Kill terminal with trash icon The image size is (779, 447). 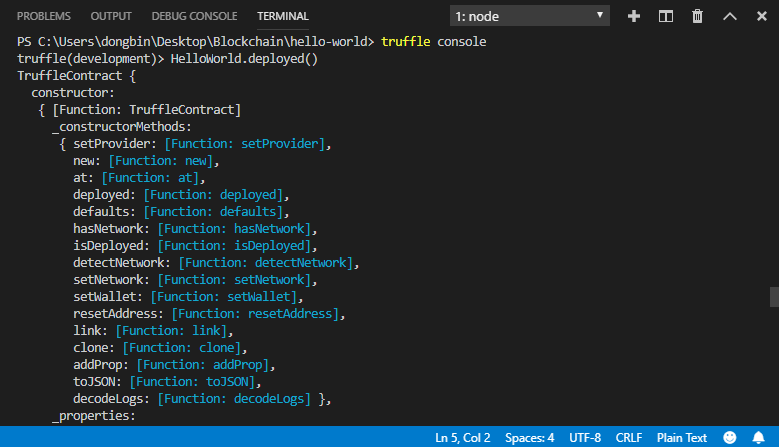(x=698, y=16)
